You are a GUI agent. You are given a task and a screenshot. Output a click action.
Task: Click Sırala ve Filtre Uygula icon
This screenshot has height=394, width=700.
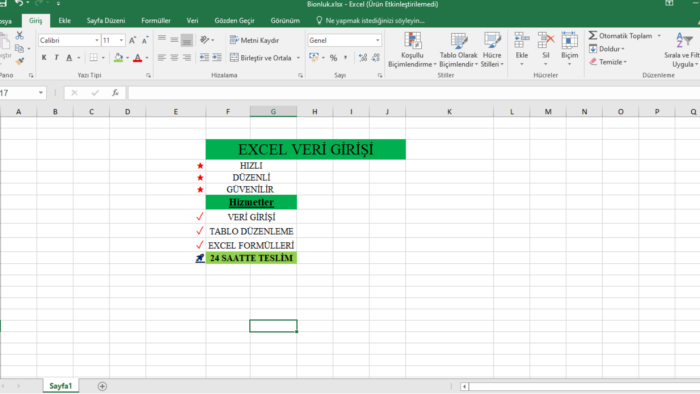point(683,40)
